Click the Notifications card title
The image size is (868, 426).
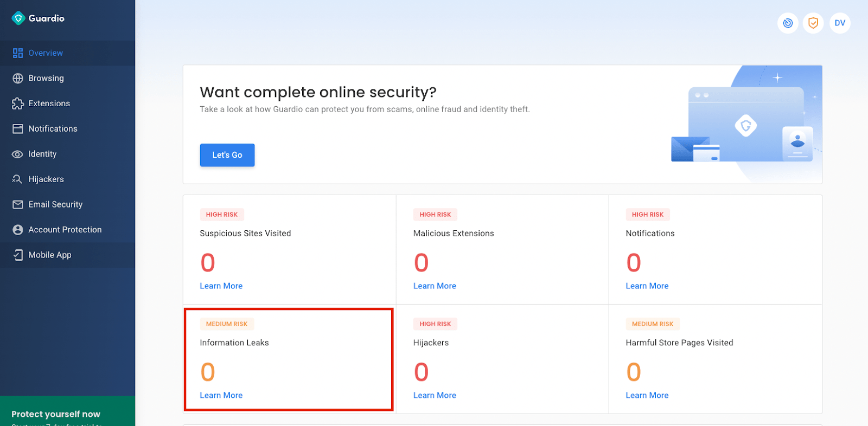pos(650,234)
